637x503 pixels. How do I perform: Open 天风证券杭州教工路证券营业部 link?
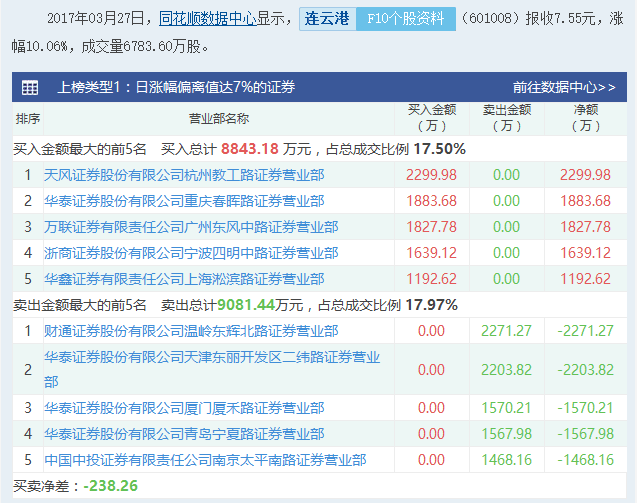(184, 175)
